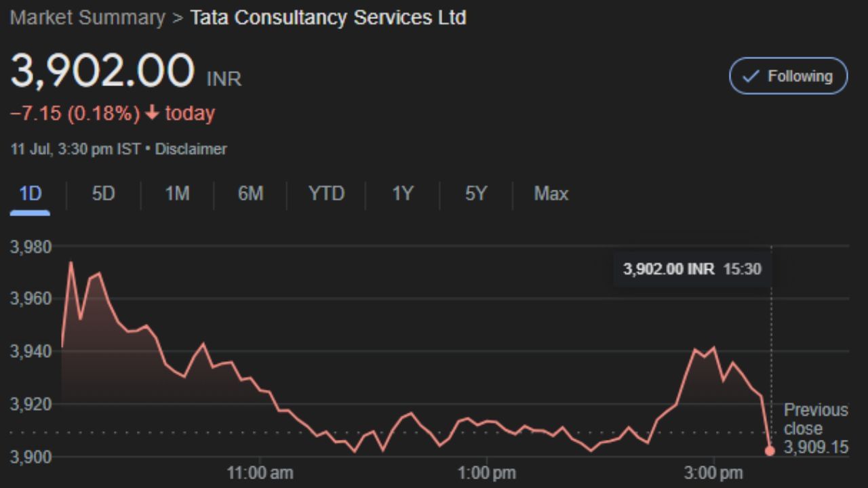This screenshot has height=488, width=868.
Task: Click the 3,940 price axis label
Action: pos(31,351)
